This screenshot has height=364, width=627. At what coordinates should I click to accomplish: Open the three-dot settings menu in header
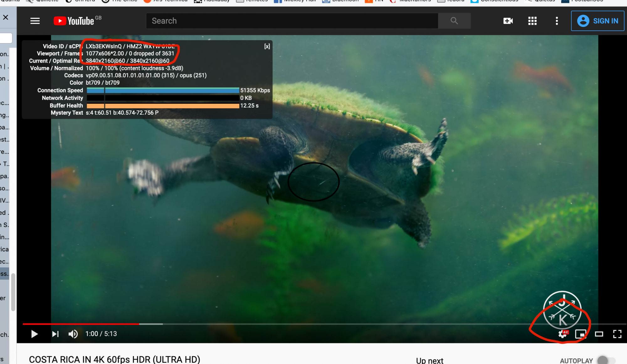coord(557,21)
